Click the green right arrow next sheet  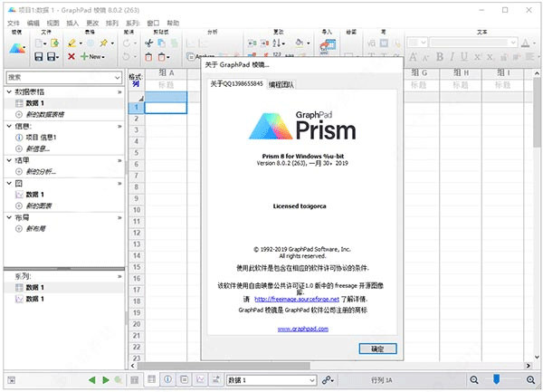[106, 380]
